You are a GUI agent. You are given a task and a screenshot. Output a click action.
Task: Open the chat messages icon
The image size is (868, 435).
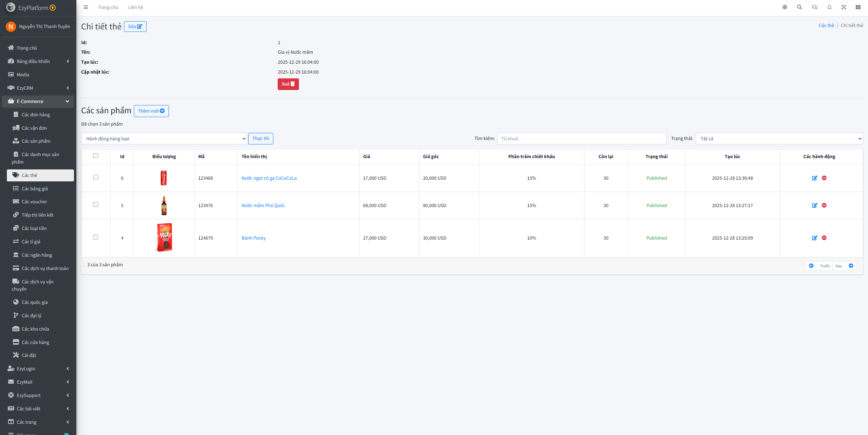[815, 7]
